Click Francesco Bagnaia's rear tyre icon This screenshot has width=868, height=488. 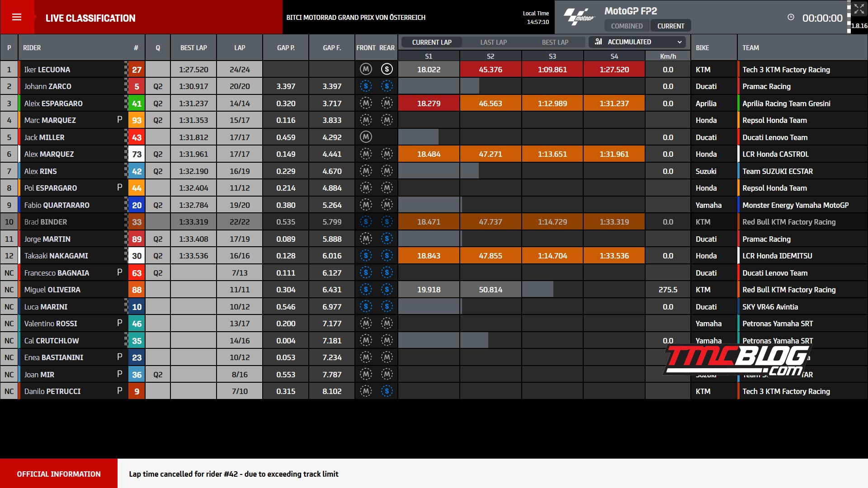pyautogui.click(x=387, y=272)
